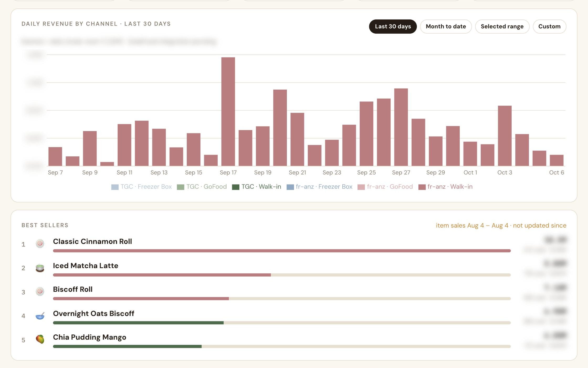Click the Overnight Oats Biscoff sales bar

[282, 323]
